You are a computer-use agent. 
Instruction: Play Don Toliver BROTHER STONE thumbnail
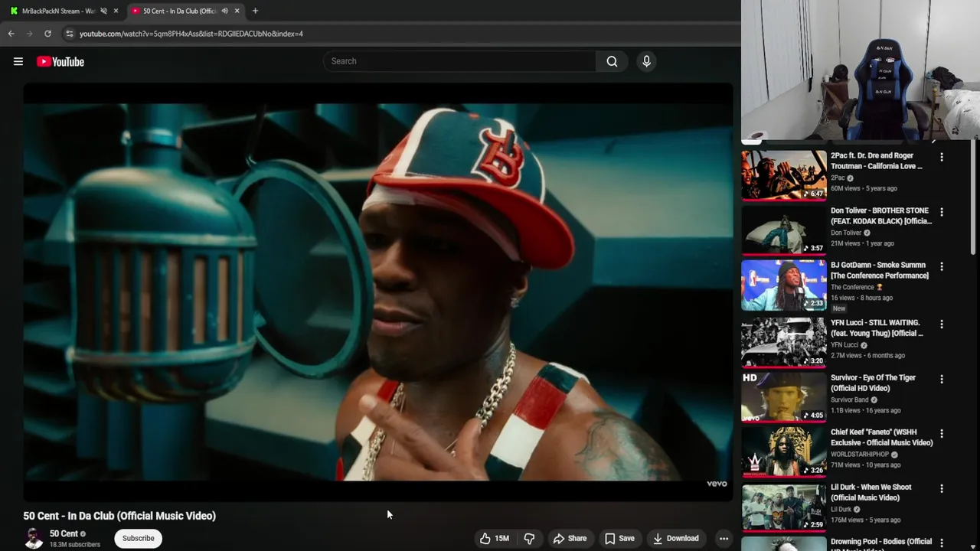click(784, 230)
